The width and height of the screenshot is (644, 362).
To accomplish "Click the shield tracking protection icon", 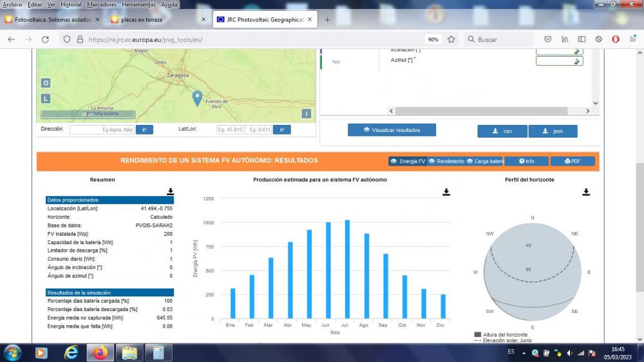I will (66, 39).
